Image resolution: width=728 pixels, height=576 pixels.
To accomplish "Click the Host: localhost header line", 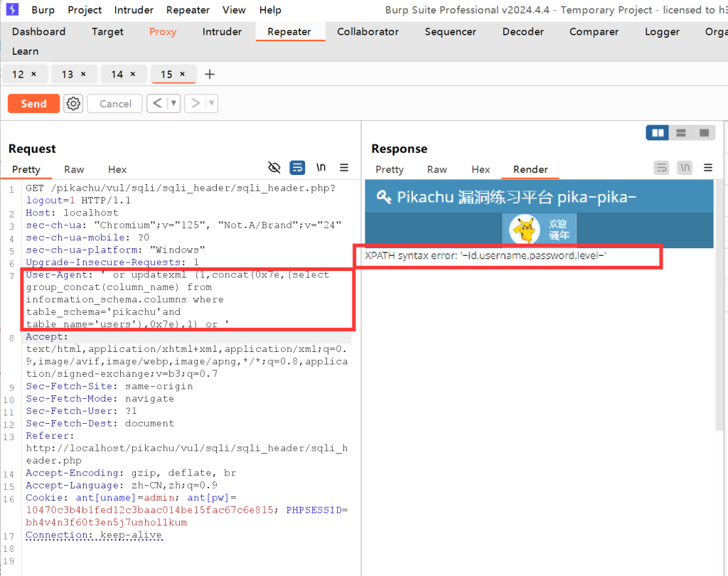I will click(72, 213).
